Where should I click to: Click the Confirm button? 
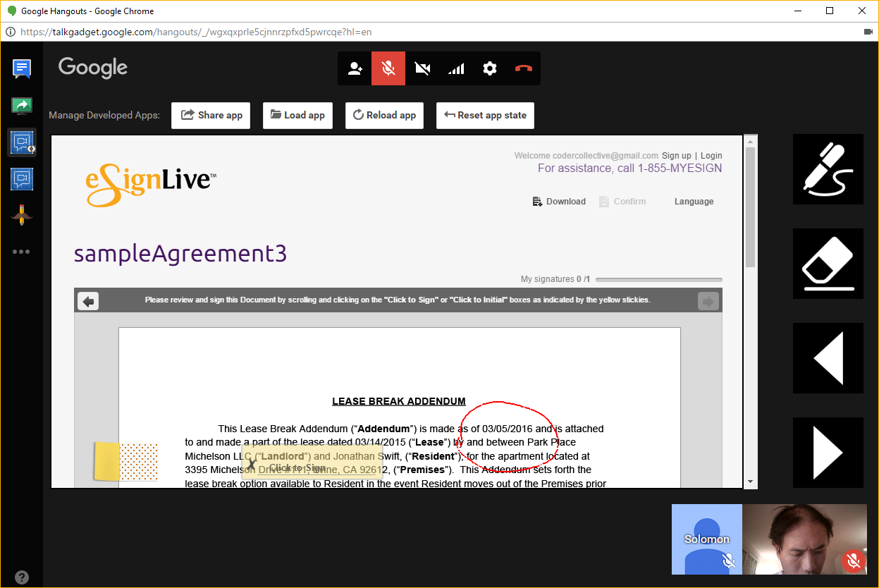[622, 202]
